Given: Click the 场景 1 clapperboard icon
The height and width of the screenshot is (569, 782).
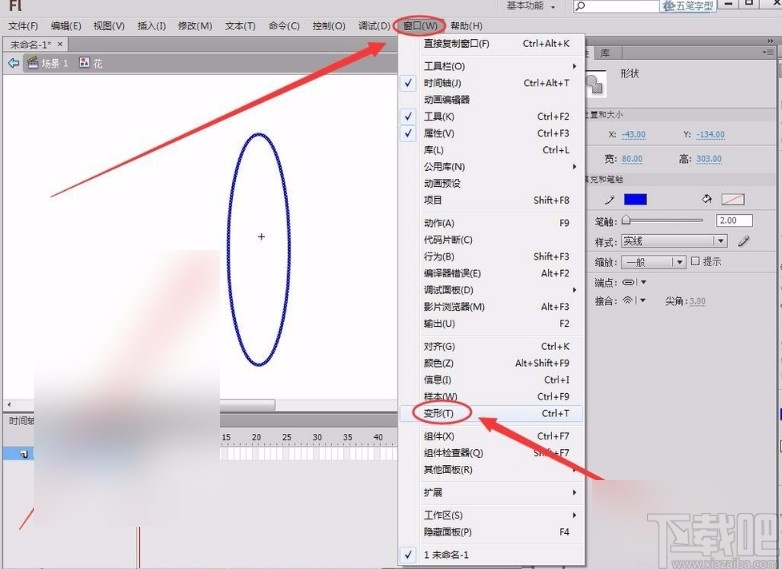Looking at the screenshot, I should (x=33, y=63).
